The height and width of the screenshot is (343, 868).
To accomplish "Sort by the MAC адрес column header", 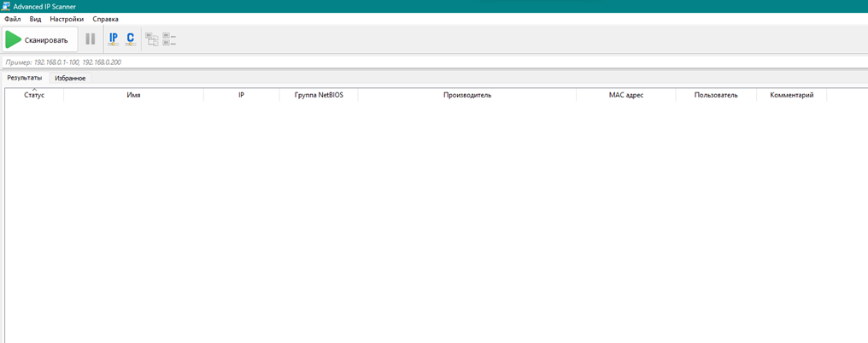I will (626, 95).
